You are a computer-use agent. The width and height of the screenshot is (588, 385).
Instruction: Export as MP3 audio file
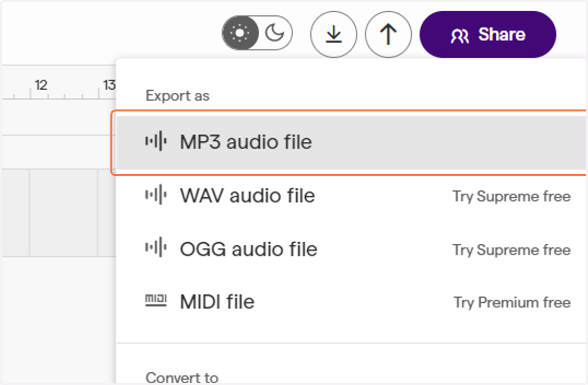coord(352,142)
